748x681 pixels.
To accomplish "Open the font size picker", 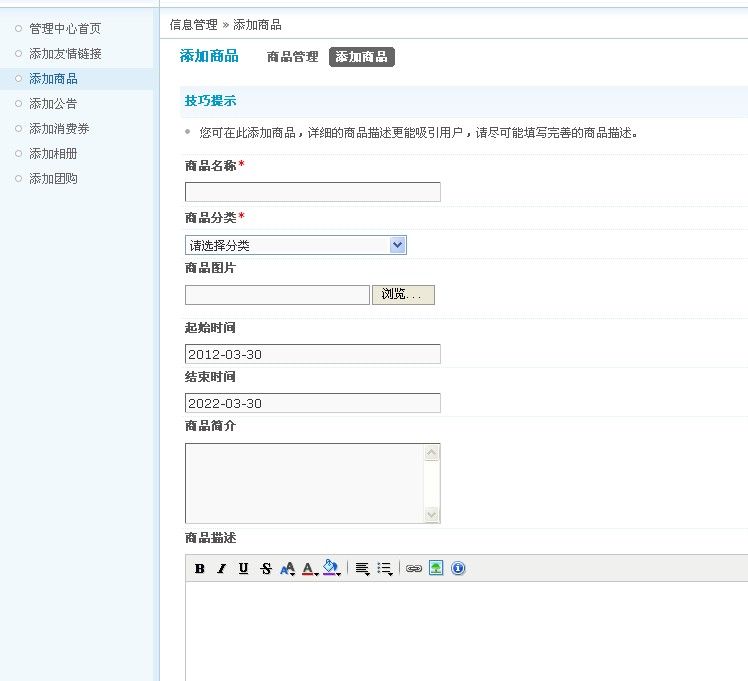I will pos(288,568).
